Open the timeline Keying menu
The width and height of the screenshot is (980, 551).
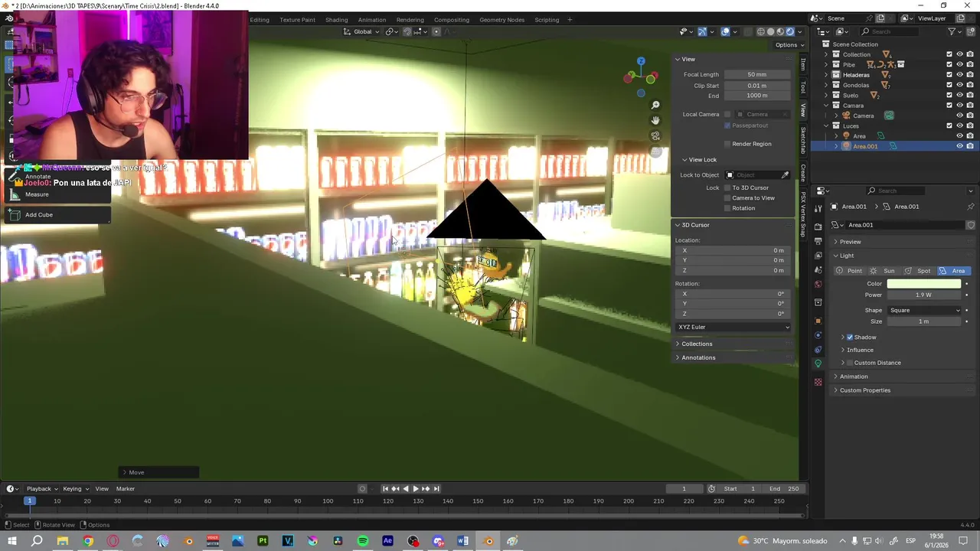[x=75, y=489]
